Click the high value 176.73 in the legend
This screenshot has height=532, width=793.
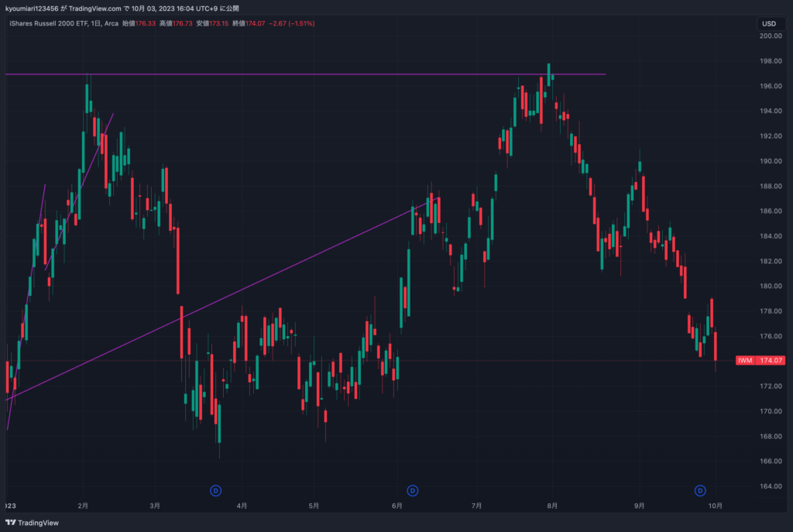click(x=183, y=23)
